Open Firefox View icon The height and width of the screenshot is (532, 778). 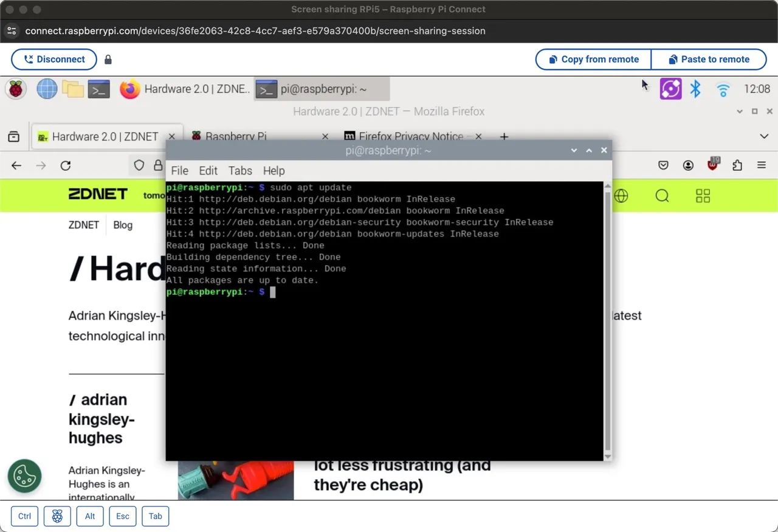pyautogui.click(x=13, y=137)
